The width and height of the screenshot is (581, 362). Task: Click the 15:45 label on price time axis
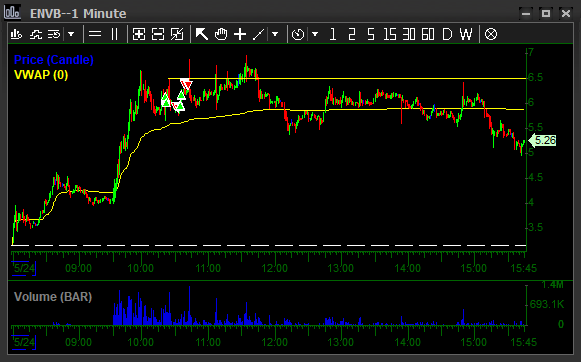tap(523, 268)
